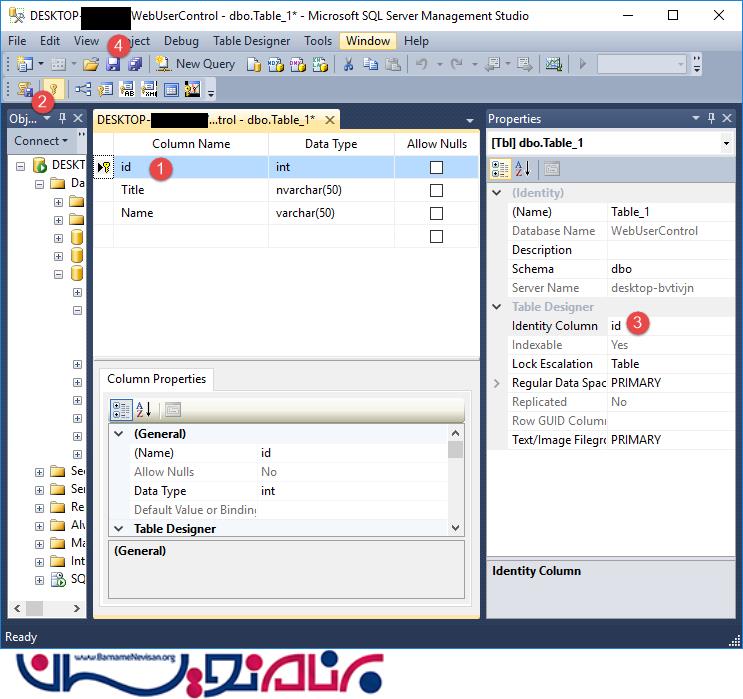Viewport: 743px width, 699px height.
Task: Sort Column Properties alphabetically
Action: (x=144, y=409)
